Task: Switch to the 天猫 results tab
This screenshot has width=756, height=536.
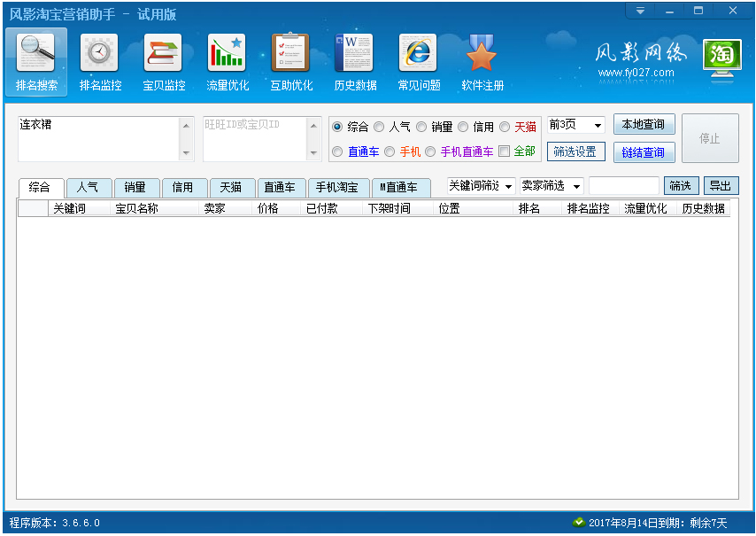Action: 233,188
